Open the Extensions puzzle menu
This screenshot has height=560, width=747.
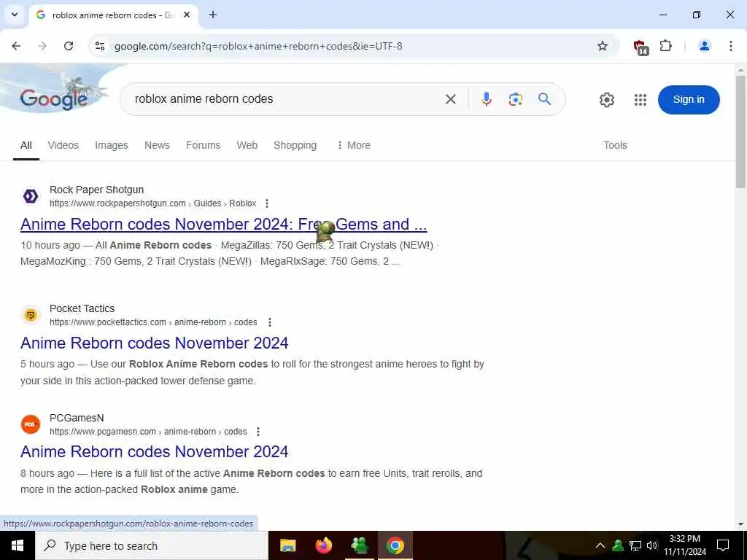pyautogui.click(x=665, y=46)
